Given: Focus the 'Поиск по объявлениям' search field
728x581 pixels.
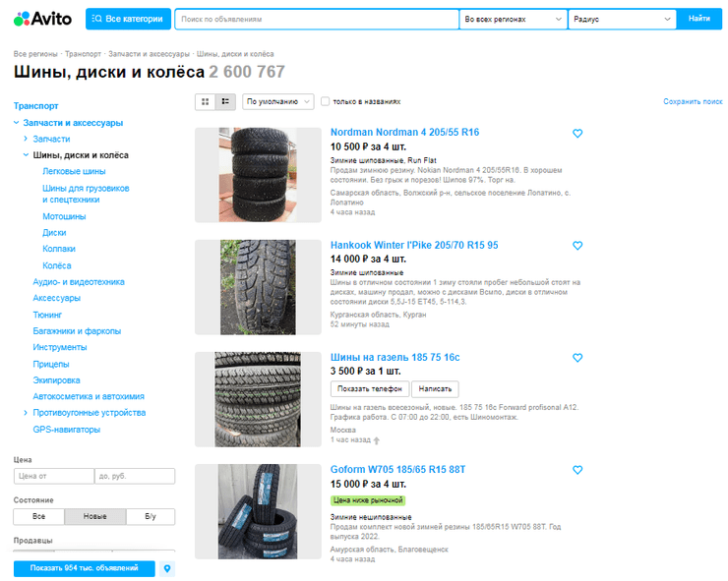Looking at the screenshot, I should tap(317, 19).
